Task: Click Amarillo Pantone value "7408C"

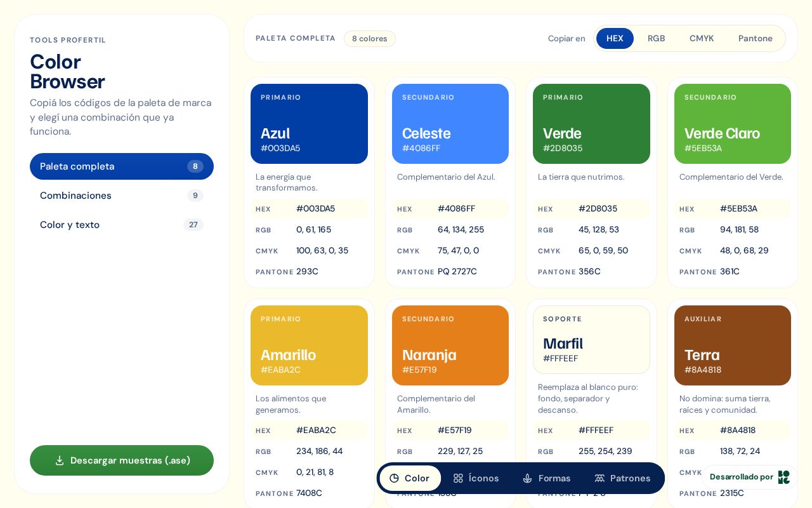Action: point(309,493)
